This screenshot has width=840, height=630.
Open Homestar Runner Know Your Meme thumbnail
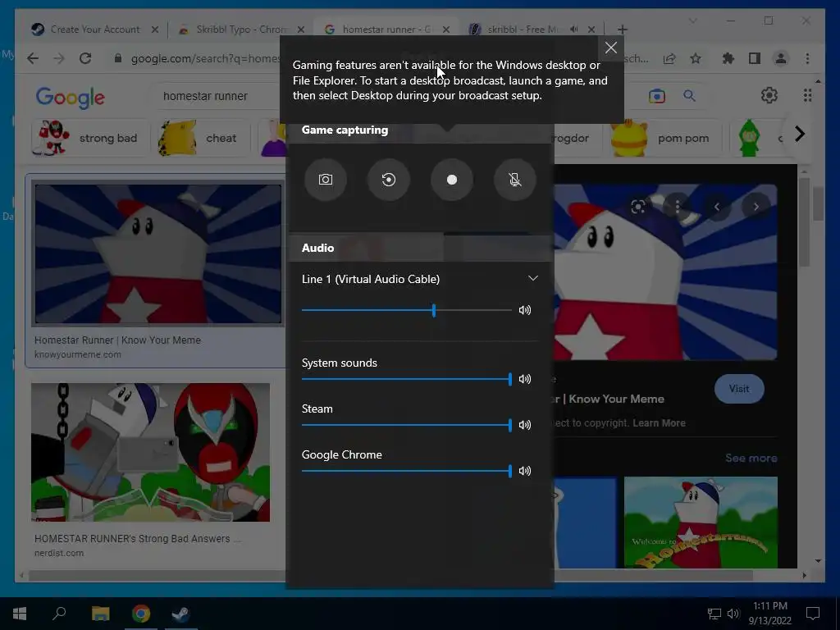click(157, 254)
